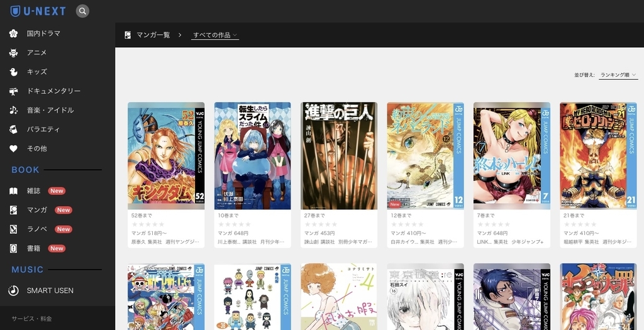
Task: Click the manga icon in breadcrumb bar
Action: (x=128, y=35)
